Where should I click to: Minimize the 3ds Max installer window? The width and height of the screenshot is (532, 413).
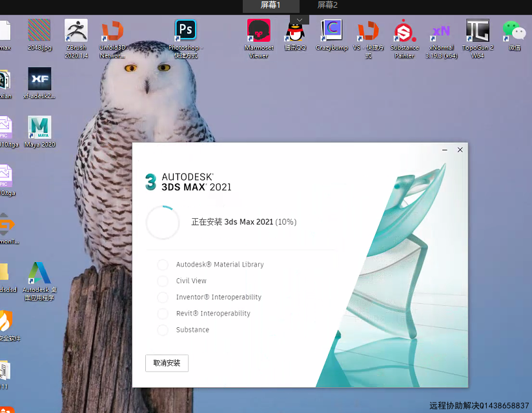click(x=444, y=150)
